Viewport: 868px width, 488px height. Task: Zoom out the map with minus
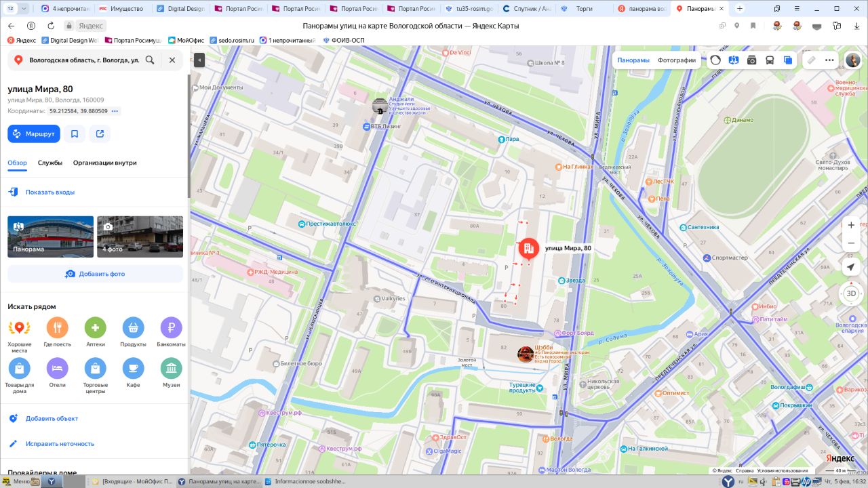[852, 243]
